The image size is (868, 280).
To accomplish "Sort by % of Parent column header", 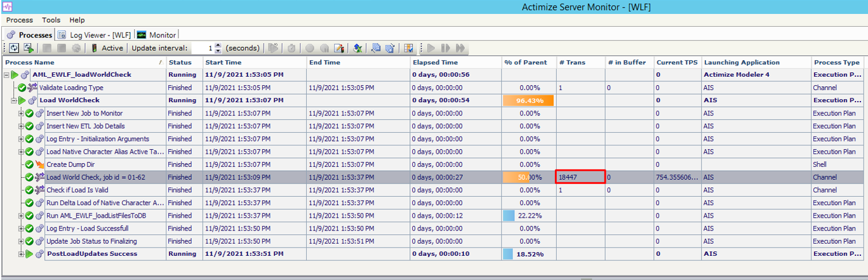I will pos(528,62).
